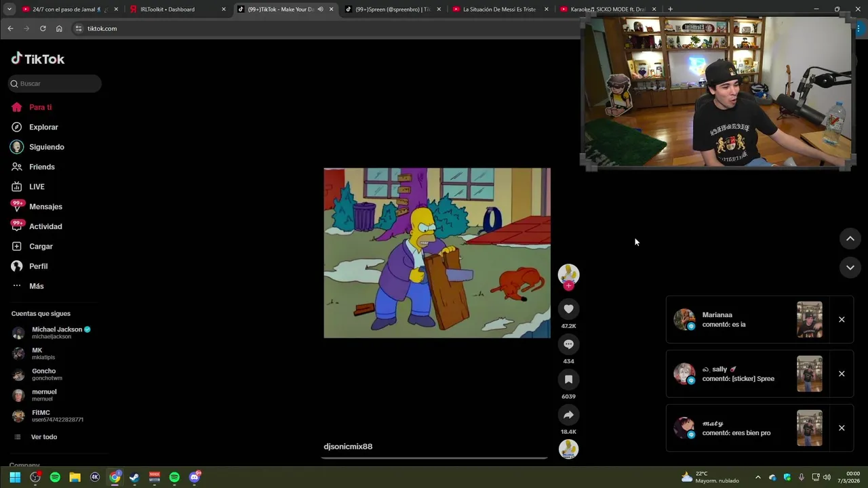Open maty's comment 'eres bien pro'
Viewport: 868px width, 488px height.
[x=736, y=433]
